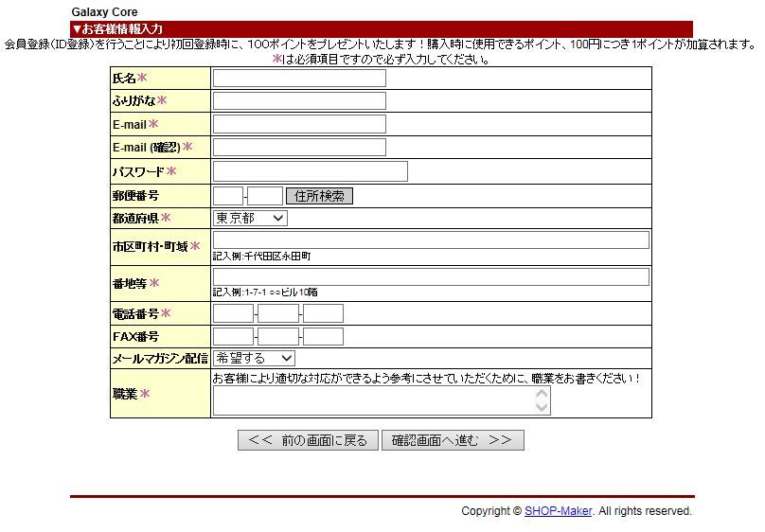Click the first 郵便番号 postal code box
This screenshot has width=765, height=532.
coord(228,196)
